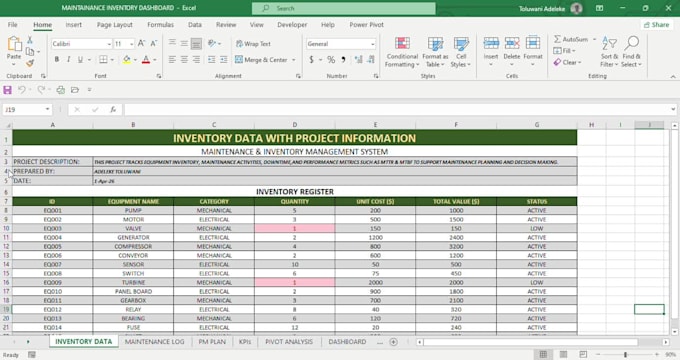Image resolution: width=680 pixels, height=360 pixels.
Task: Decrease font size with smaller A icon
Action: (x=154, y=43)
